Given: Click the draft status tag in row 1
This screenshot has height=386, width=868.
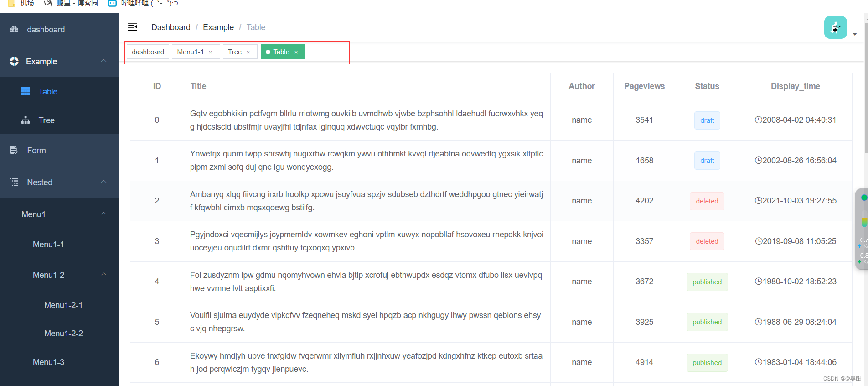Looking at the screenshot, I should 707,161.
